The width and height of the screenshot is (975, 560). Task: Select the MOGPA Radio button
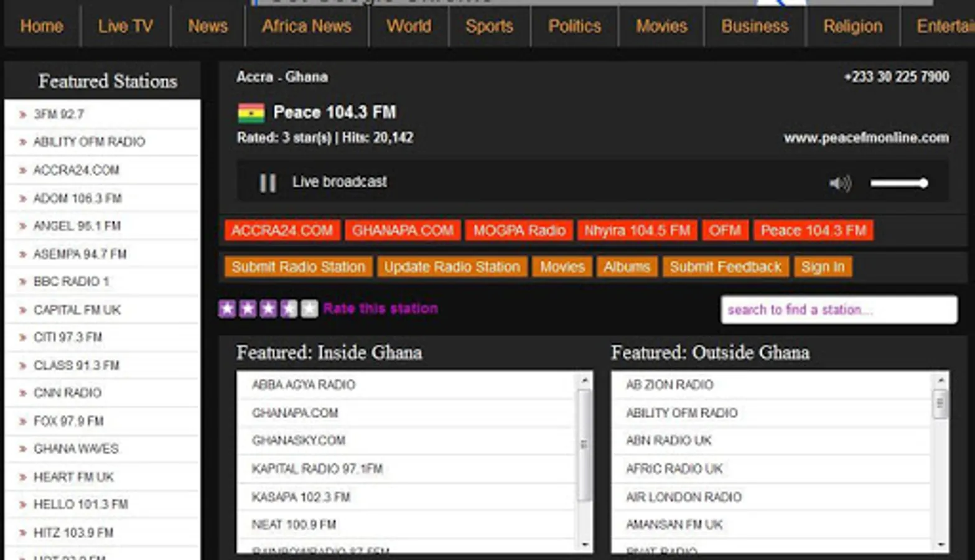pyautogui.click(x=519, y=231)
